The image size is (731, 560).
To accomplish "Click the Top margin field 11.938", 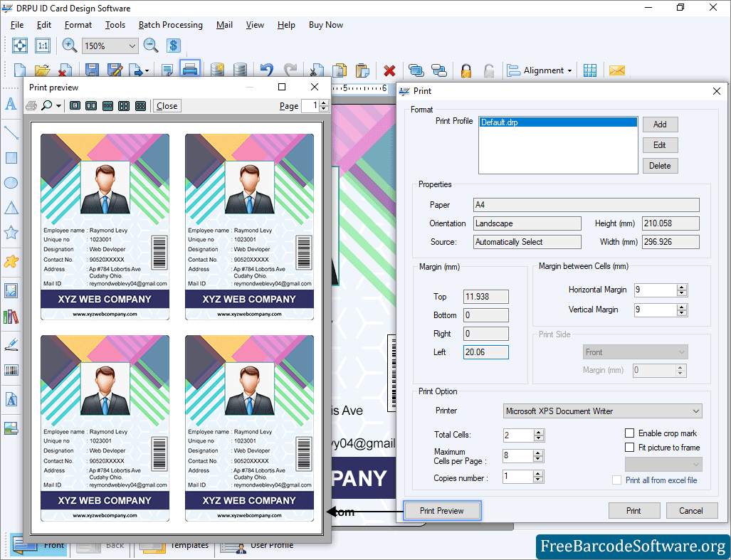I will click(x=485, y=296).
